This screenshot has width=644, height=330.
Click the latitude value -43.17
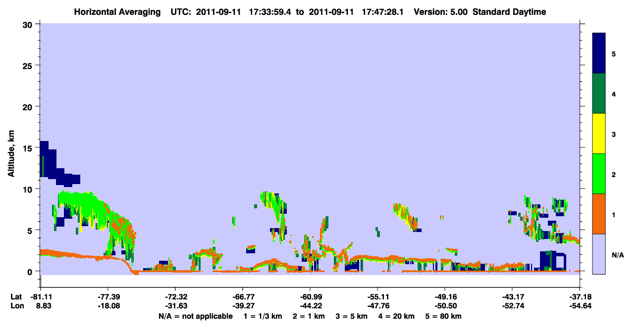512,297
